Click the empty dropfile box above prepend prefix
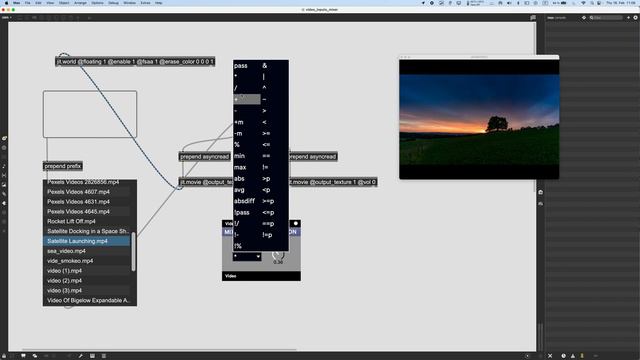Image resolution: width=640 pixels, height=360 pixels. tap(90, 114)
